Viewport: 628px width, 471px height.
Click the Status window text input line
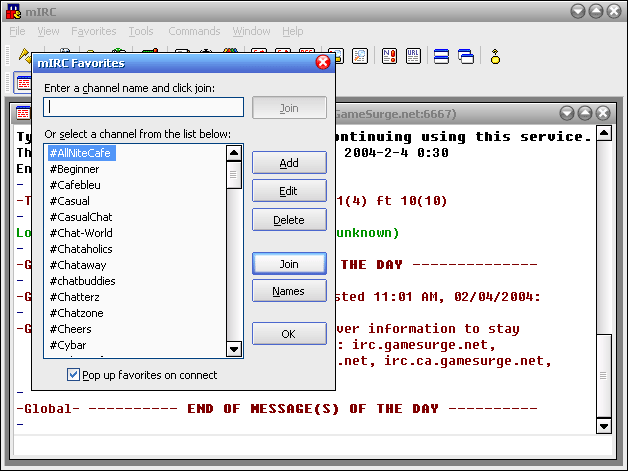click(x=312, y=445)
